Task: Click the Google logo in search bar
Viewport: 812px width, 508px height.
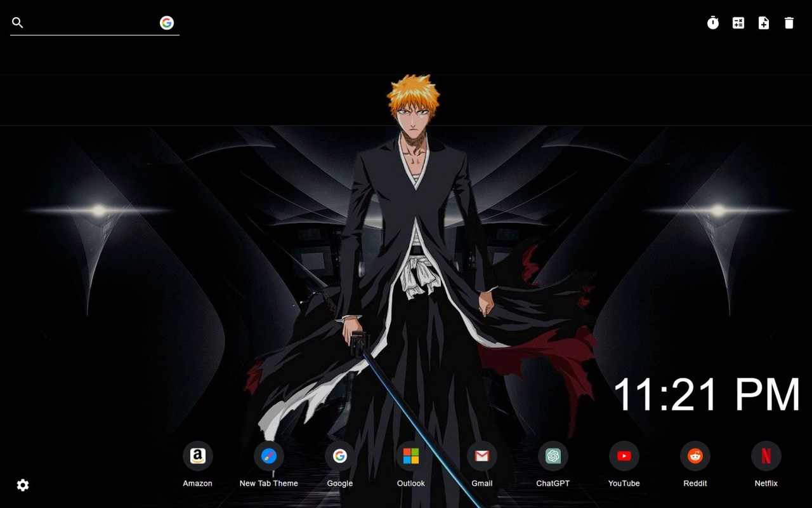Action: [x=167, y=23]
